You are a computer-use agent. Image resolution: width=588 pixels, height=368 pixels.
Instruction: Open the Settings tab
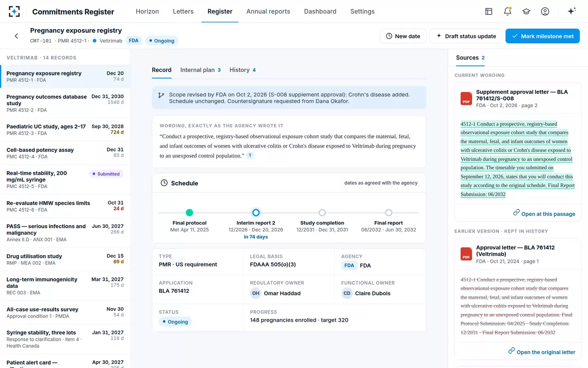coord(363,11)
